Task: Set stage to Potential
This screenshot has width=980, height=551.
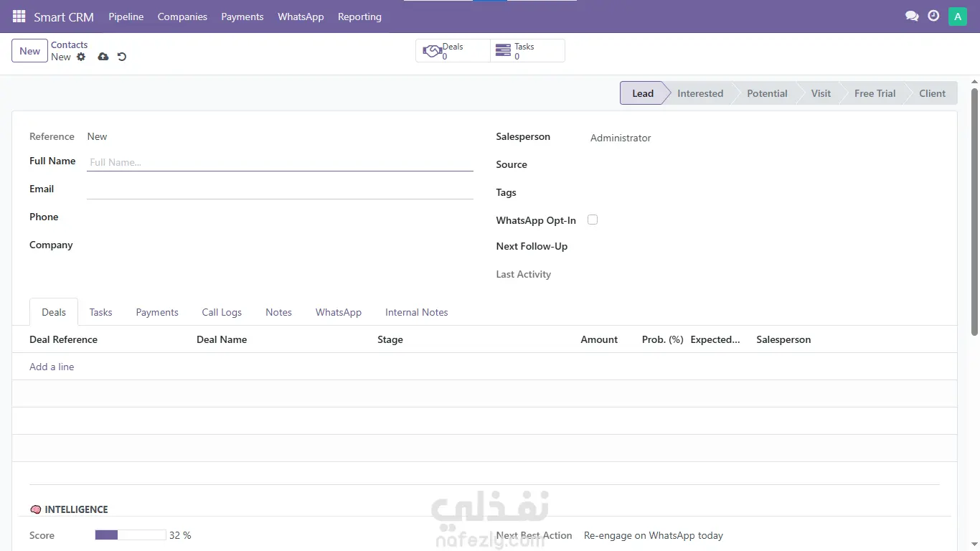Action: (767, 93)
